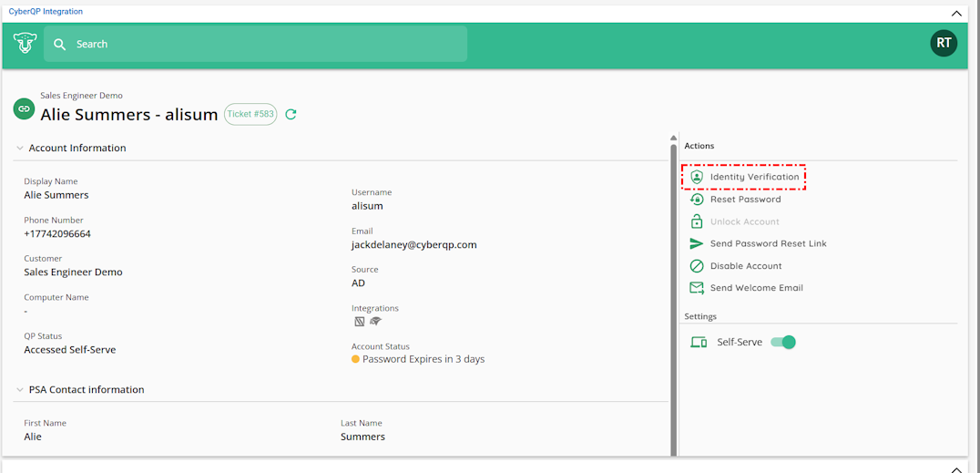Click the first integration icon under Integrations
The image size is (980, 473).
(360, 323)
